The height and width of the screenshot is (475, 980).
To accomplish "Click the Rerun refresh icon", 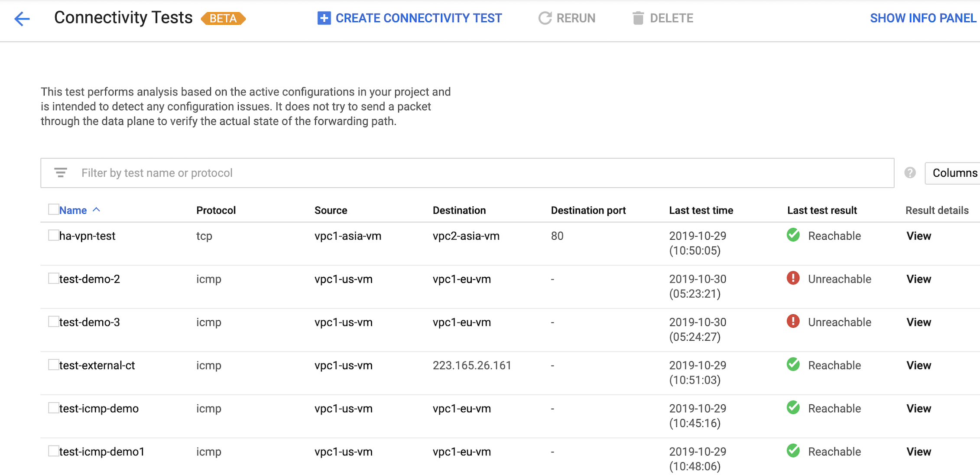I will tap(545, 18).
